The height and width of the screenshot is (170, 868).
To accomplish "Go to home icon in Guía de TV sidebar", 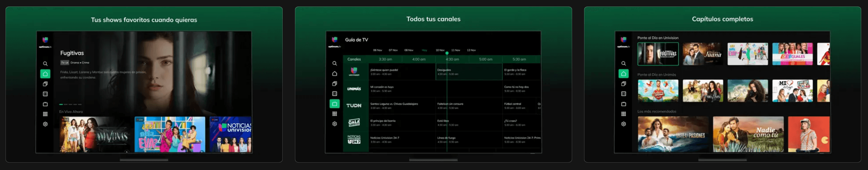I will tap(335, 73).
